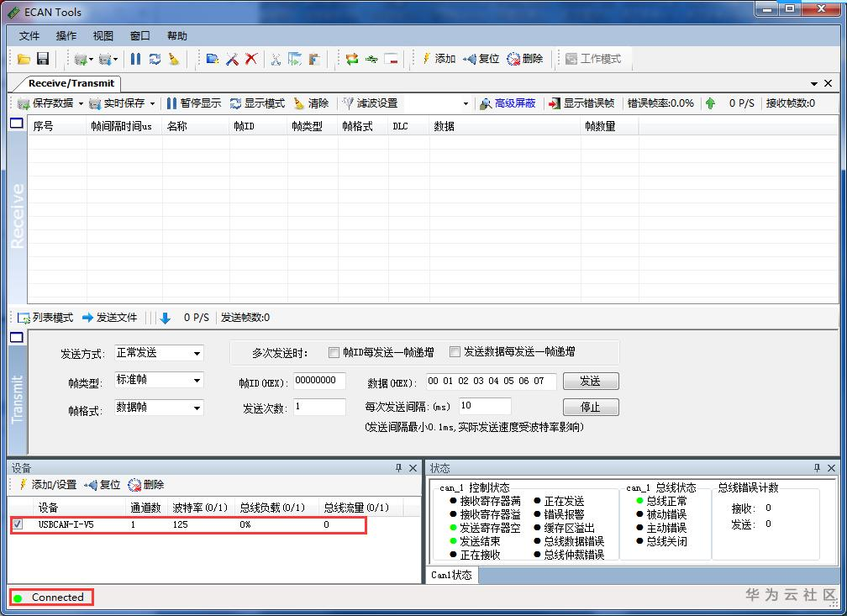Viewport: 847px width, 616px height.
Task: Click the blue folder edit icon
Action: (x=213, y=59)
